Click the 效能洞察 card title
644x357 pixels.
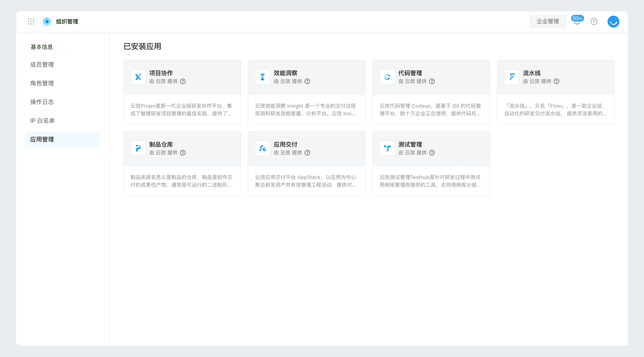click(286, 73)
